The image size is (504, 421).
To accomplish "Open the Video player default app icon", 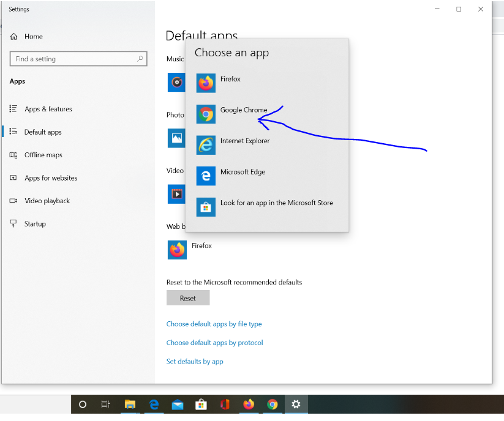I will [176, 194].
